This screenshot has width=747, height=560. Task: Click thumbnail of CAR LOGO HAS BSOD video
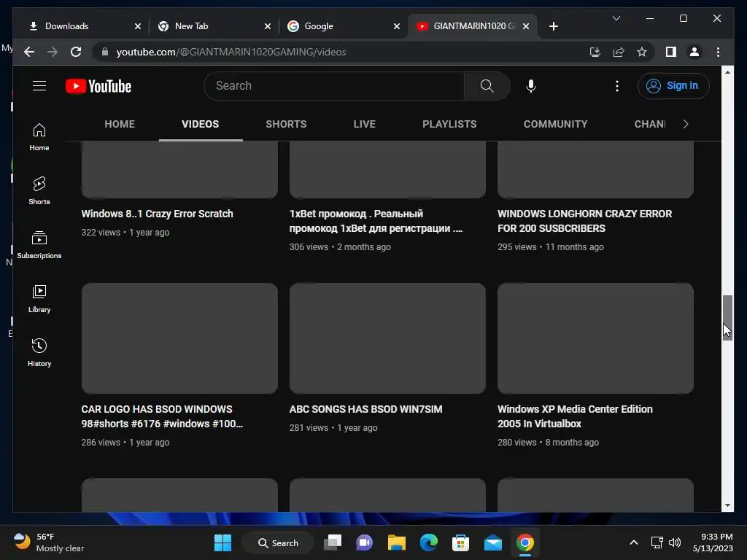coord(179,338)
